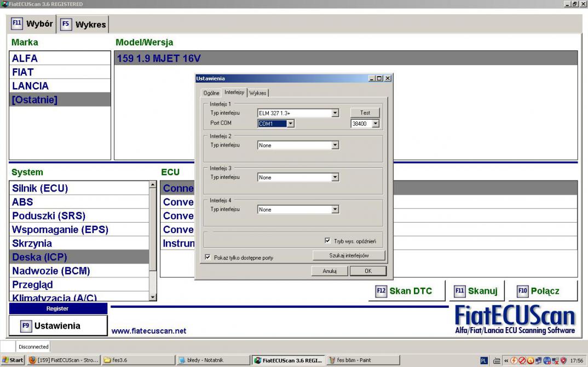Screen dimensions: 588x367
Task: Open the www.fiatecuscan.net link
Action: 149,331
